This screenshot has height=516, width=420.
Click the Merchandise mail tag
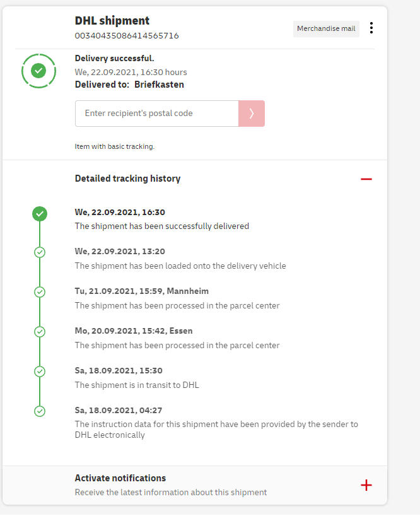point(326,28)
